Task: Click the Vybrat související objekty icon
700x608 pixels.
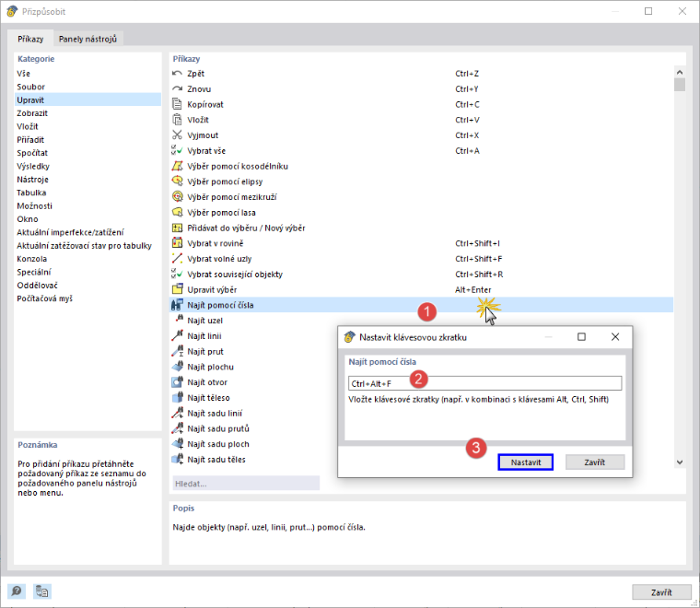Action: (x=177, y=275)
